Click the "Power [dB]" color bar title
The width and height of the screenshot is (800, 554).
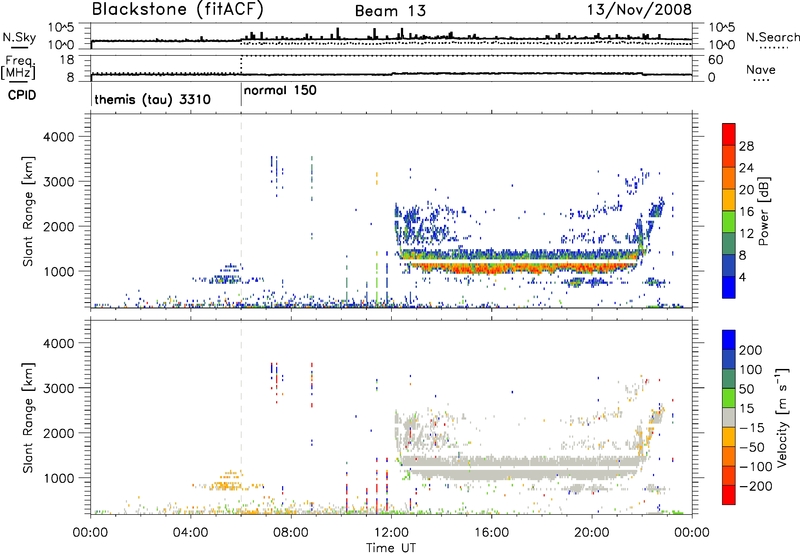pos(763,211)
